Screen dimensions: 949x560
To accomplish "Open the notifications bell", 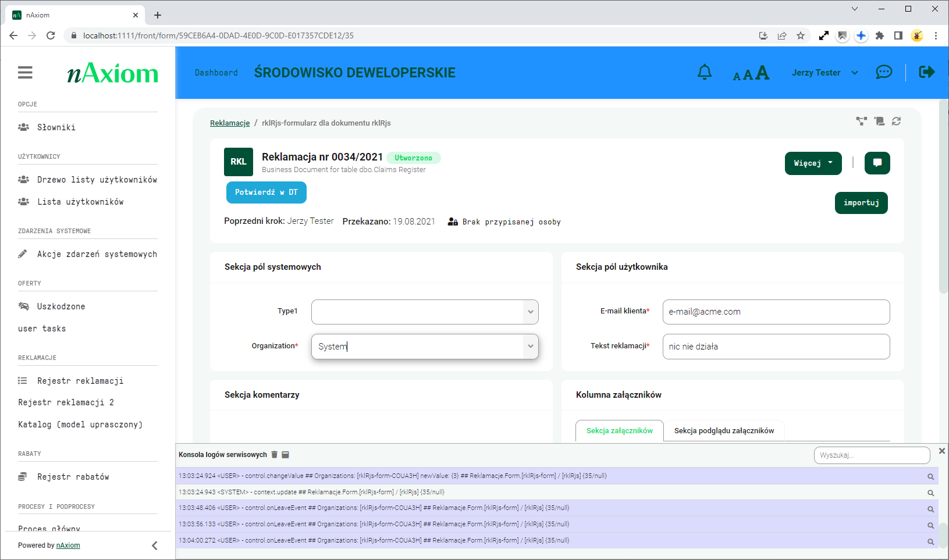I will [x=704, y=72].
